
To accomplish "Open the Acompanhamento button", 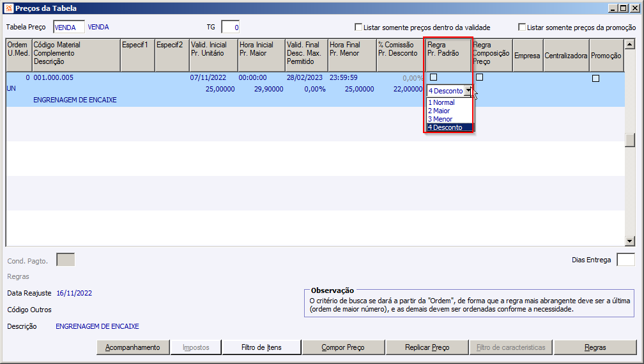I will tap(133, 347).
